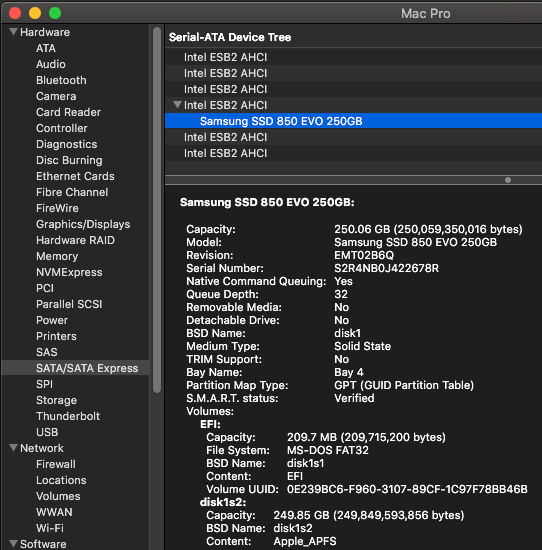542x550 pixels.
Task: Click the revision value EMT02B6Q
Action: click(x=364, y=255)
